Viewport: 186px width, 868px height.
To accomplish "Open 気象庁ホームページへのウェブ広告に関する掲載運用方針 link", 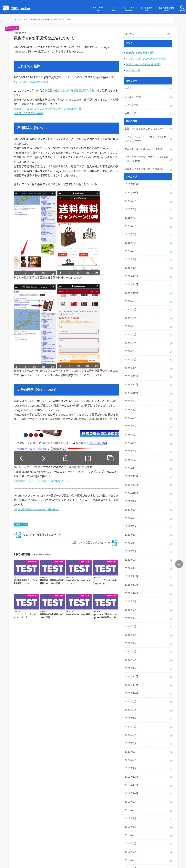I will point(47,109).
